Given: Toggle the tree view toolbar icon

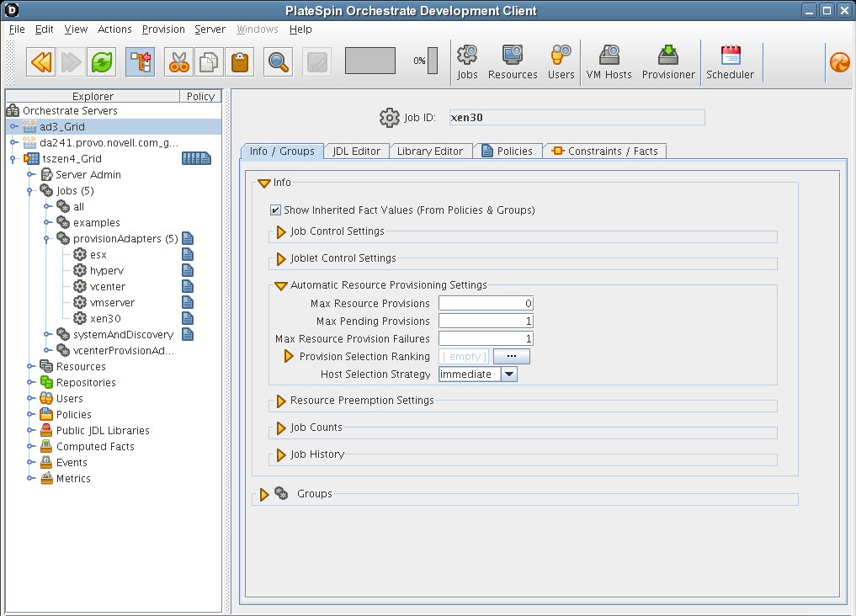Looking at the screenshot, I should [x=141, y=62].
